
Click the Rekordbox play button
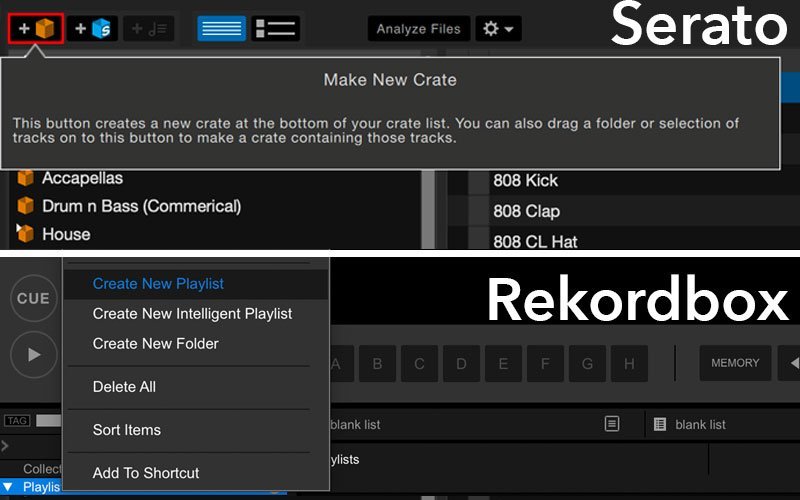pos(34,355)
